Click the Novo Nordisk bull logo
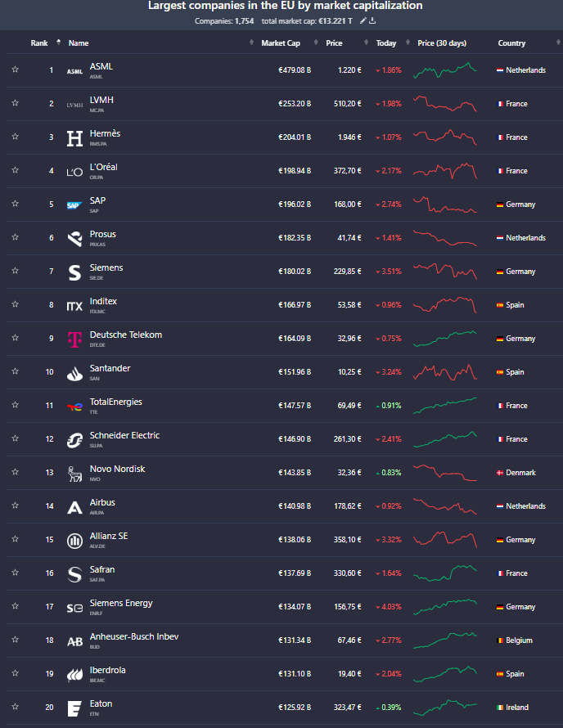 click(74, 474)
